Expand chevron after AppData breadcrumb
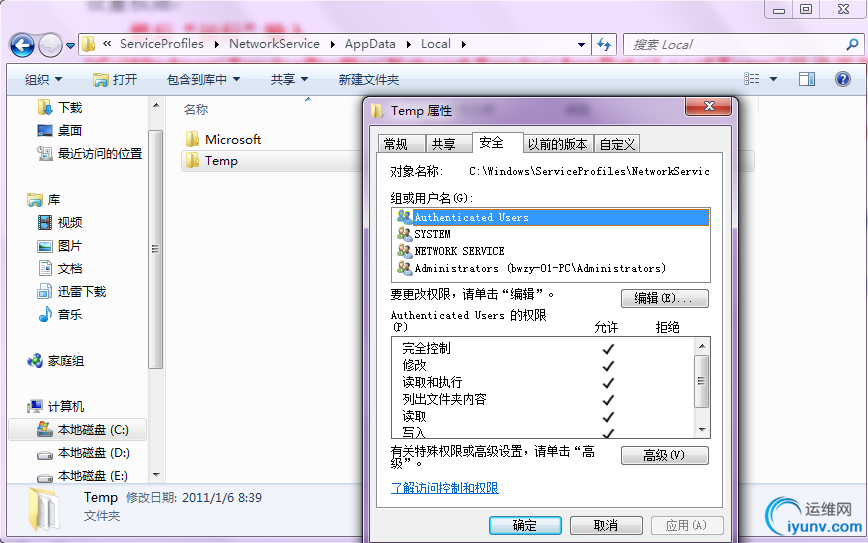 (409, 44)
